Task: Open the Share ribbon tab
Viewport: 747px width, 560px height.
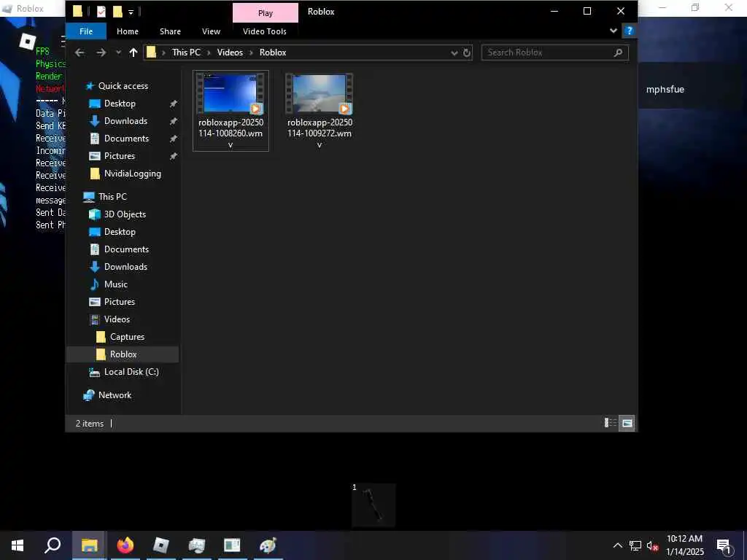Action: [170, 31]
